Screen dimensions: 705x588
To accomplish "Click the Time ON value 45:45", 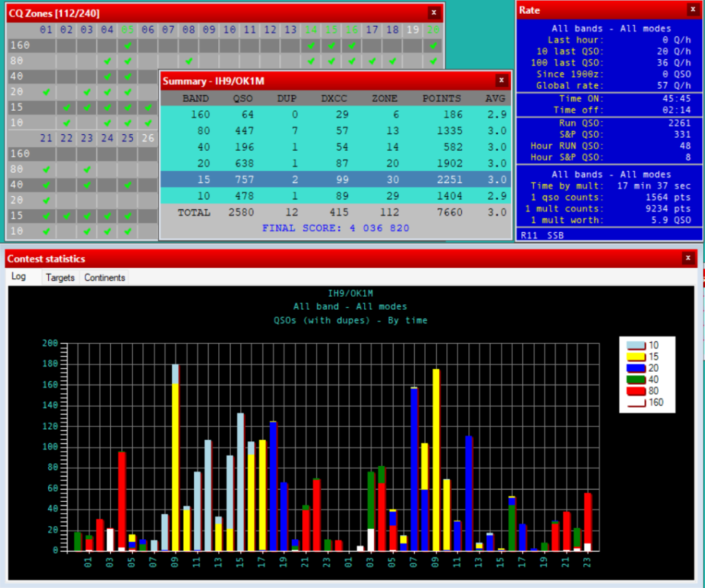I will [x=676, y=98].
